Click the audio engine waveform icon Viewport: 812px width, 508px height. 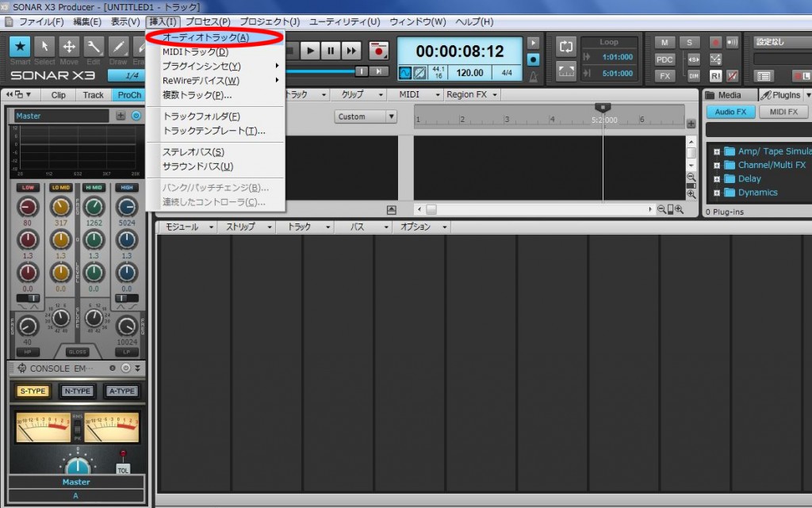click(405, 73)
